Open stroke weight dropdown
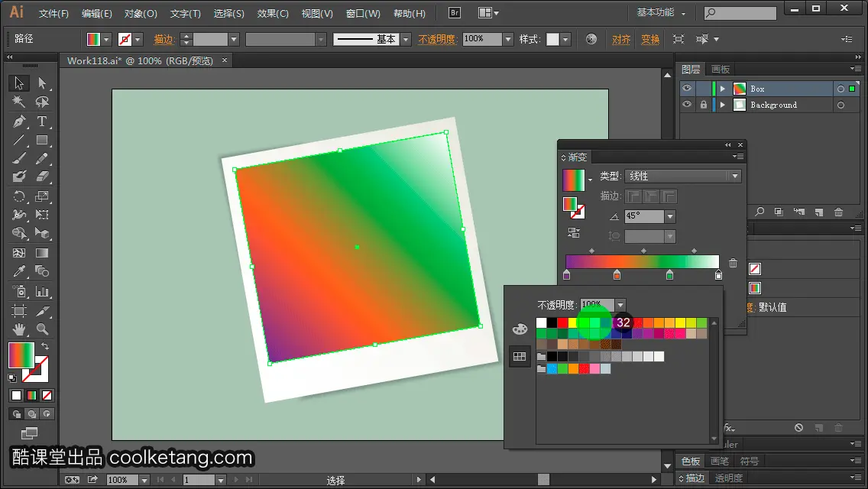 [234, 39]
